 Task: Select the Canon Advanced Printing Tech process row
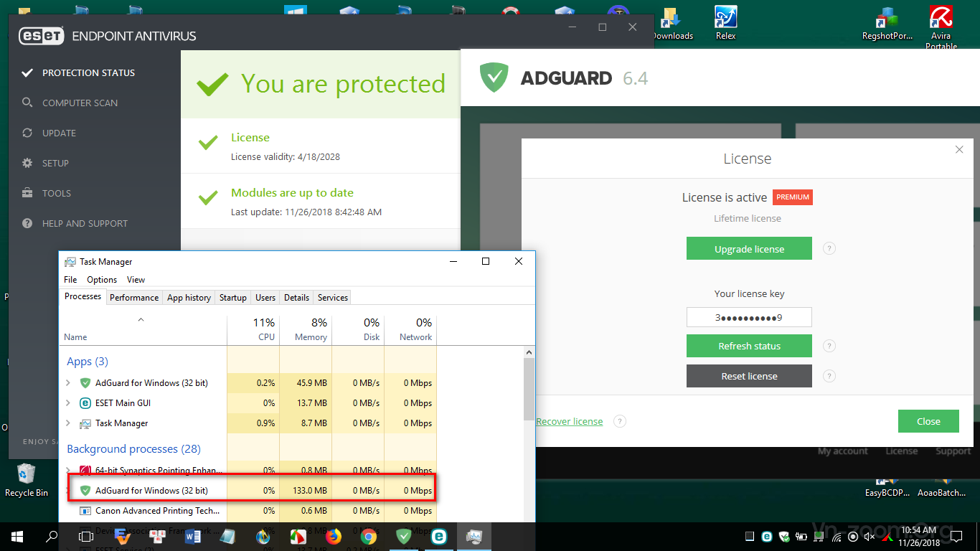[248, 511]
